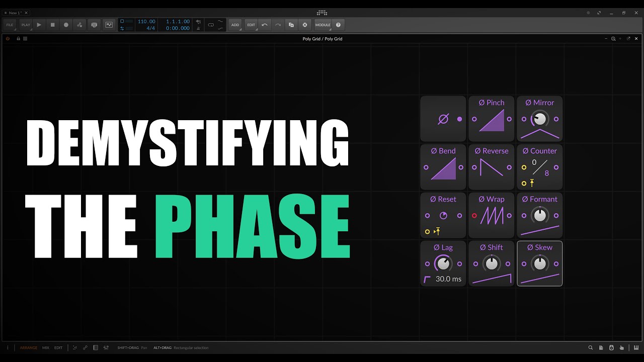644x362 pixels.
Task: Click the upper yellow port on Ø Counter
Action: [524, 167]
